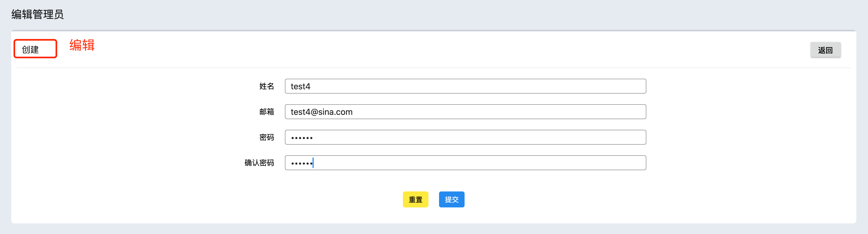Click empty space between 重置 and 提交
Image resolution: width=868 pixels, height=234 pixels.
tap(433, 199)
